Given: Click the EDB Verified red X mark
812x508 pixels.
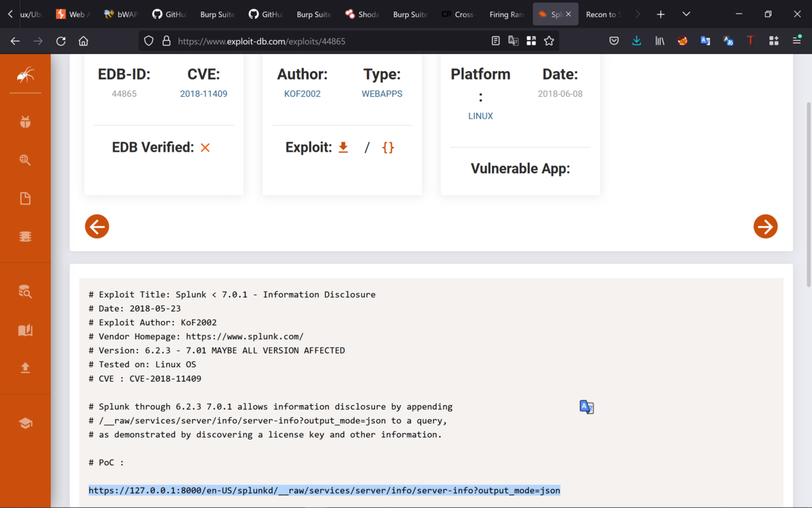Looking at the screenshot, I should coord(205,148).
